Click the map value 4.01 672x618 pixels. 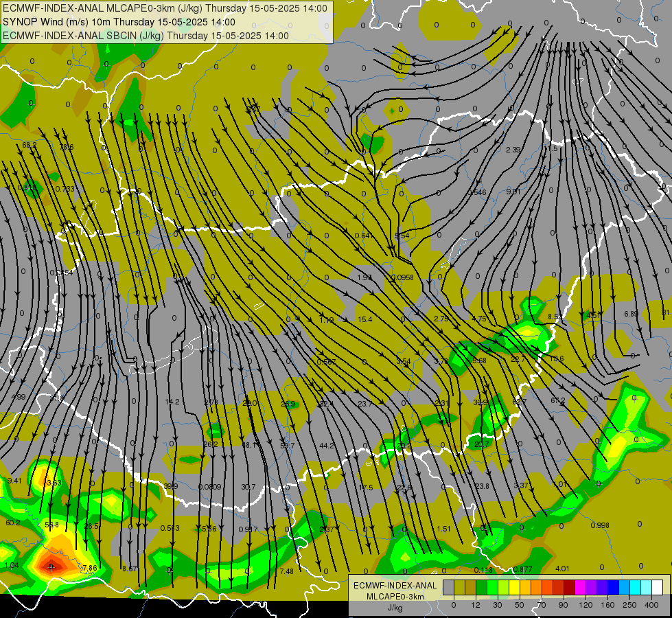562,569
